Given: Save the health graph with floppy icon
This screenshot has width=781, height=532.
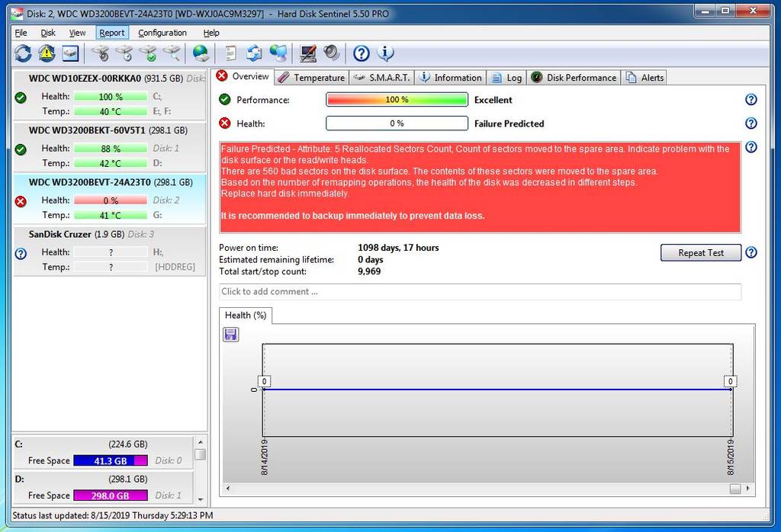Looking at the screenshot, I should tap(230, 334).
